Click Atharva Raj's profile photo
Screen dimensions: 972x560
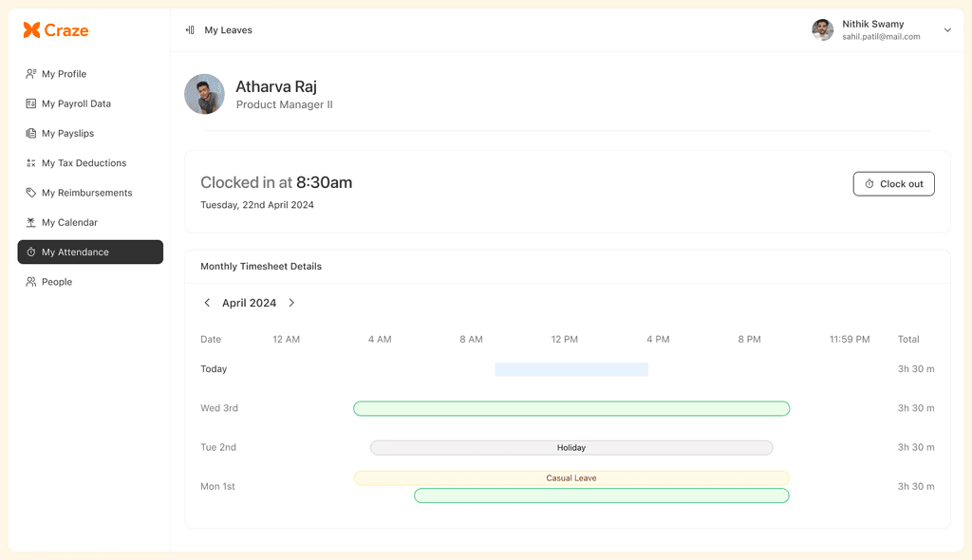pyautogui.click(x=205, y=94)
